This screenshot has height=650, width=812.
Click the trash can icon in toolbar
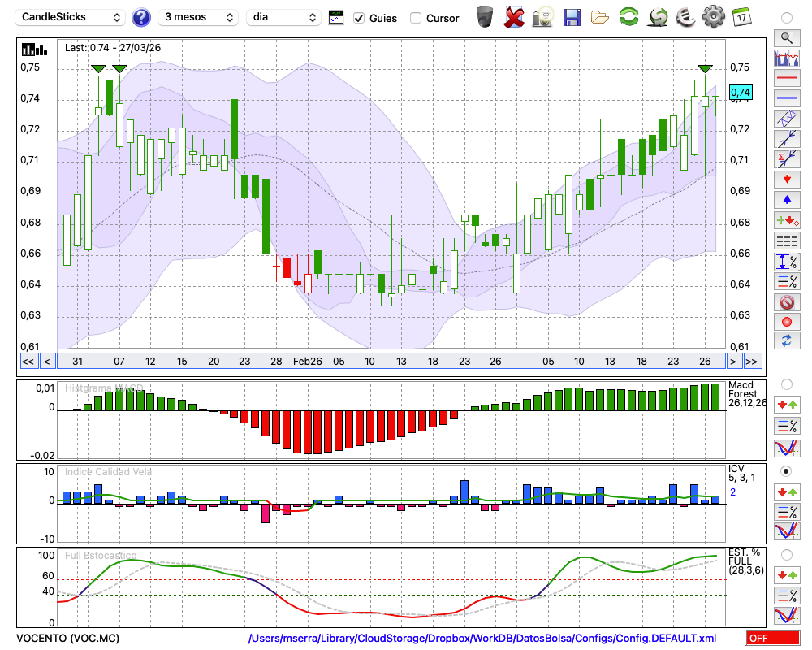point(485,17)
